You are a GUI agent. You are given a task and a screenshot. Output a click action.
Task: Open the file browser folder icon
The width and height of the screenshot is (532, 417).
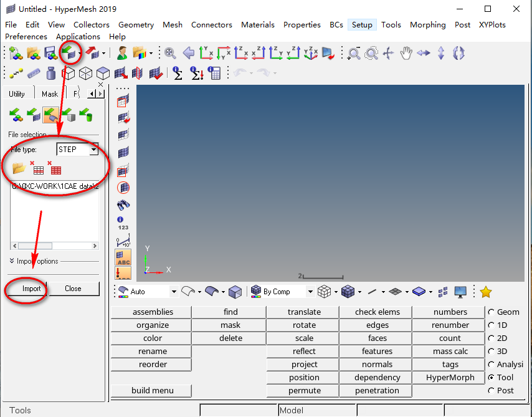tap(19, 168)
